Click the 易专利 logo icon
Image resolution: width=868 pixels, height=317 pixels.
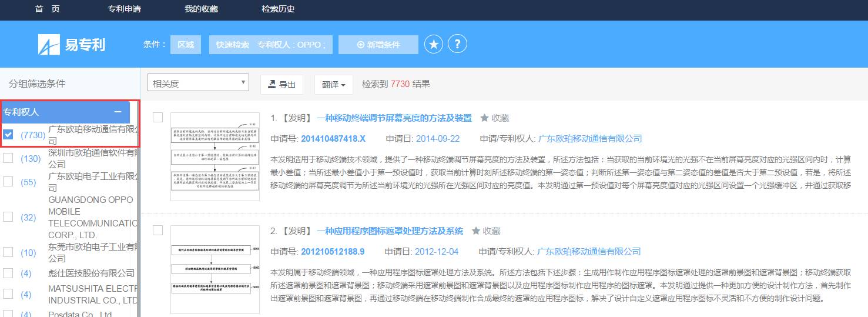[49, 44]
